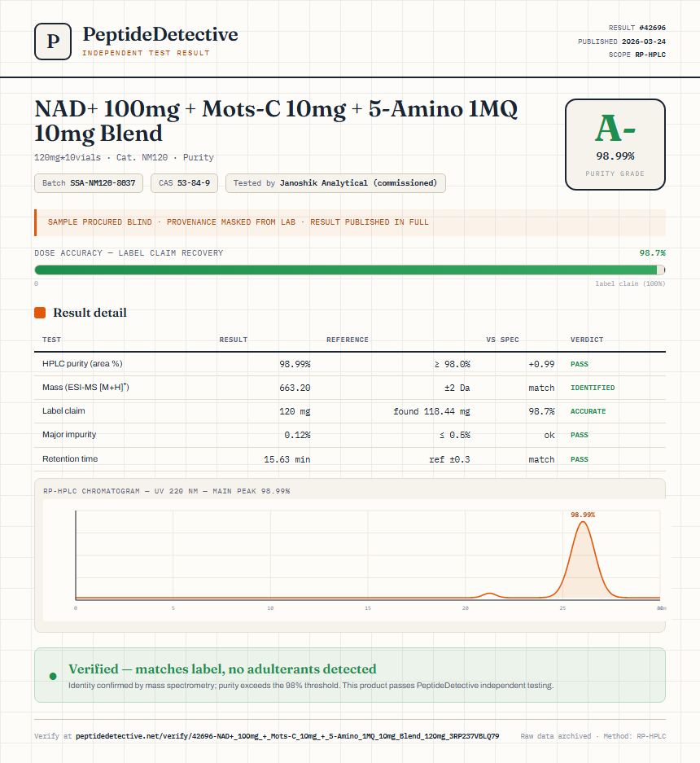Click the Retention time row label

pyautogui.click(x=70, y=459)
